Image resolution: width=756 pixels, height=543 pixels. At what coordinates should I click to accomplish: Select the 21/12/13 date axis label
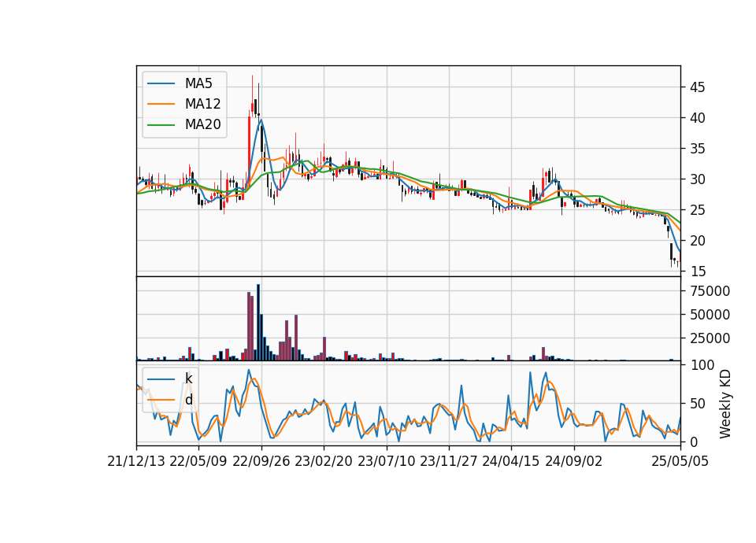(136, 461)
